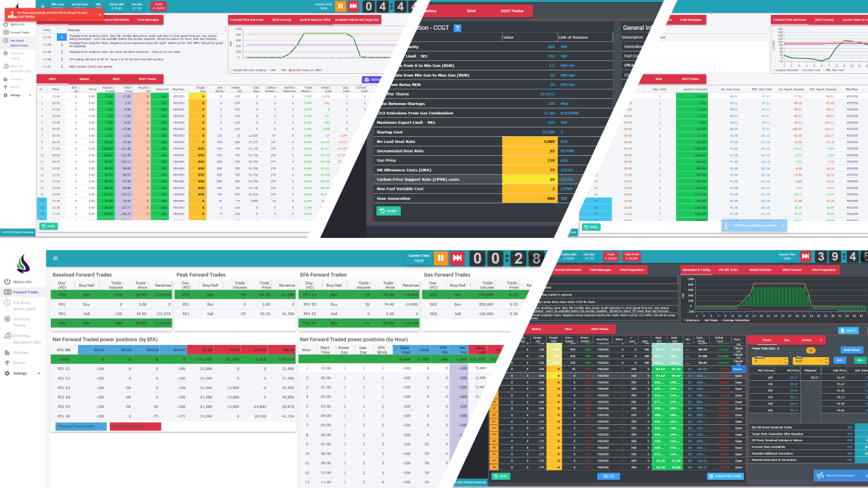Click the help question mark beside CCGT heading
The width and height of the screenshot is (868, 488).
coord(458,28)
